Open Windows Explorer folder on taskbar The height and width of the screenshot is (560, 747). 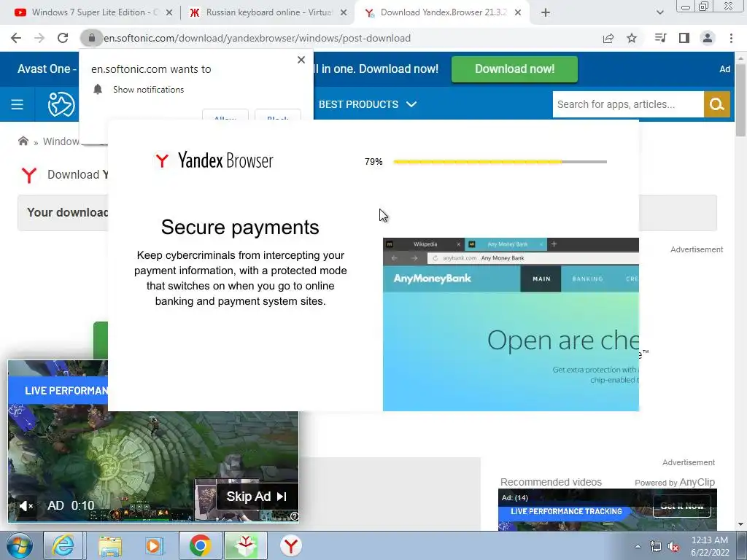pyautogui.click(x=110, y=545)
